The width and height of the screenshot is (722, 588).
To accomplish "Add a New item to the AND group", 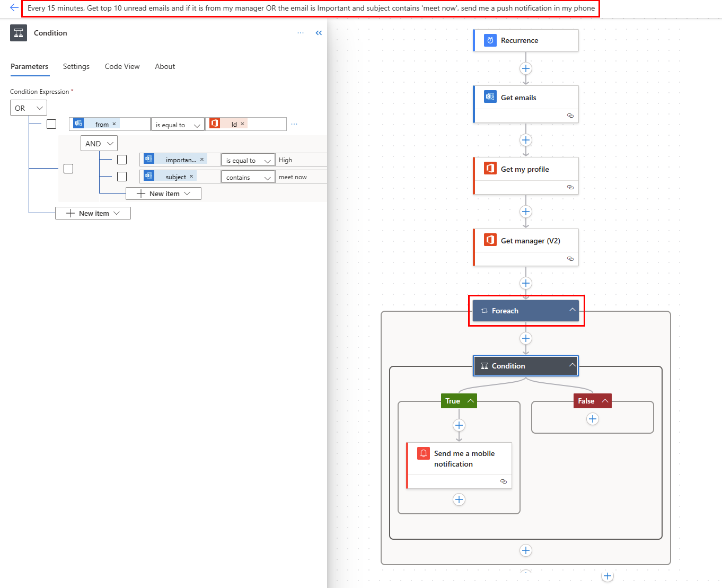I will point(163,193).
